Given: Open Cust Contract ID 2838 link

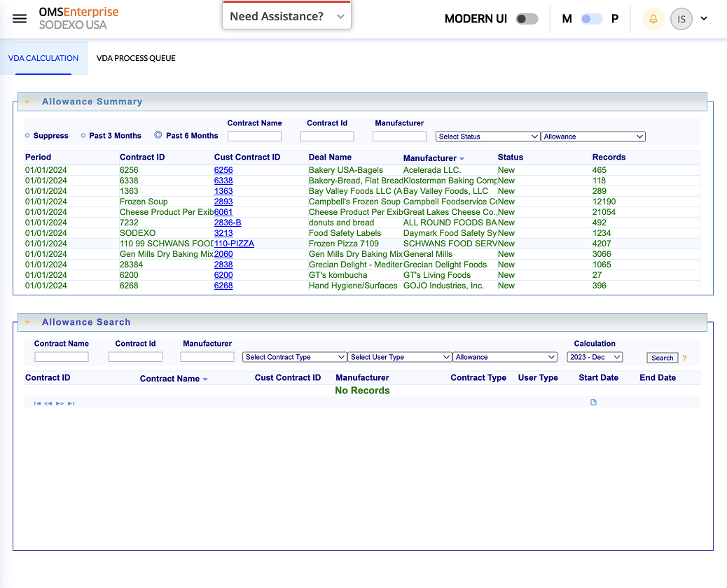Looking at the screenshot, I should coord(223,265).
